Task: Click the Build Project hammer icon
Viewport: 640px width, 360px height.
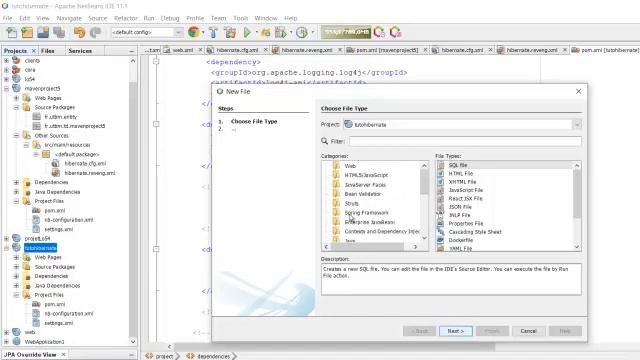Action: (x=213, y=32)
